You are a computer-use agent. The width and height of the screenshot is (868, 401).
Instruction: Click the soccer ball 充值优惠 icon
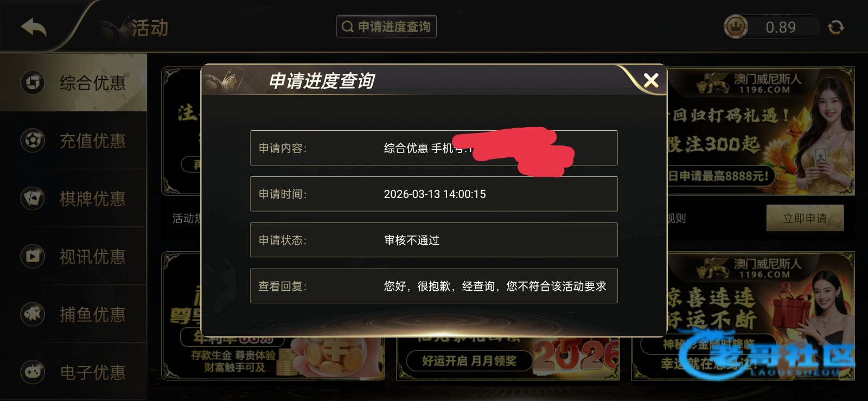click(33, 141)
